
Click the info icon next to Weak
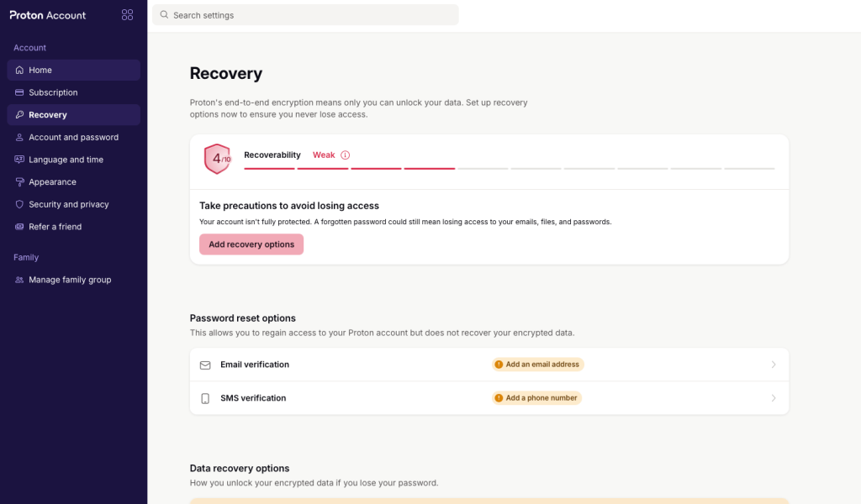[x=345, y=155]
